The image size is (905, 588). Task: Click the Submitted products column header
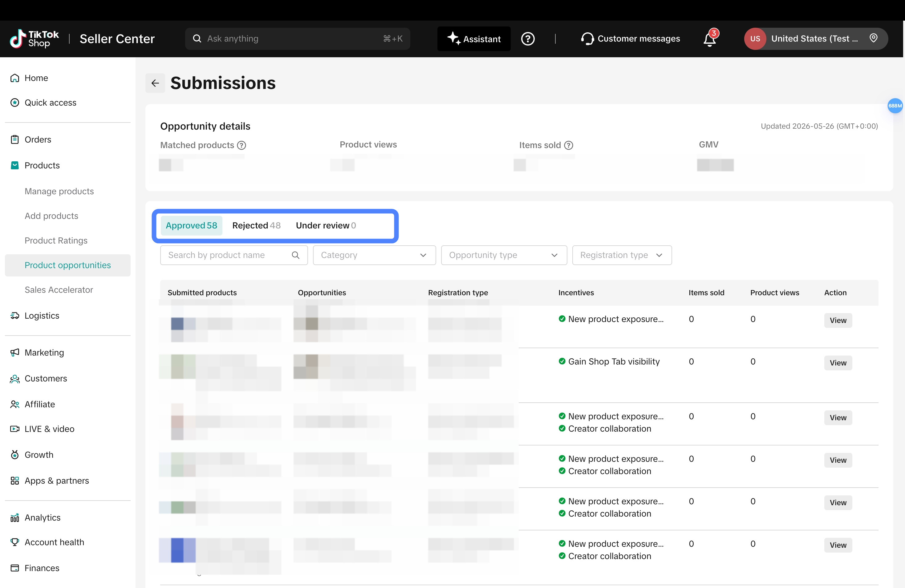point(202,293)
